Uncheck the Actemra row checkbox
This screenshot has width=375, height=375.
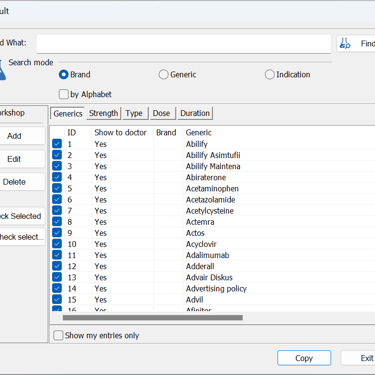click(57, 222)
